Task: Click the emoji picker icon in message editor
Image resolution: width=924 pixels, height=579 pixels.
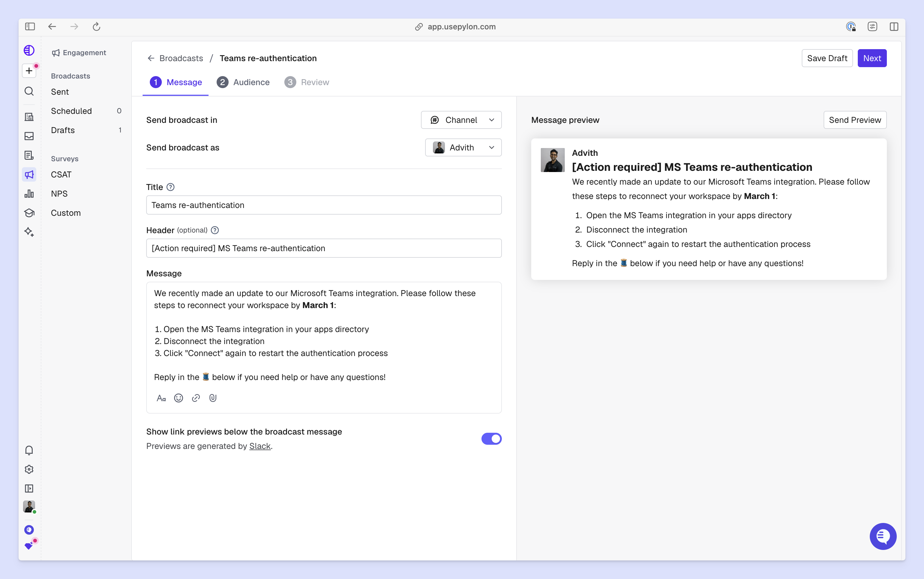Action: click(178, 398)
